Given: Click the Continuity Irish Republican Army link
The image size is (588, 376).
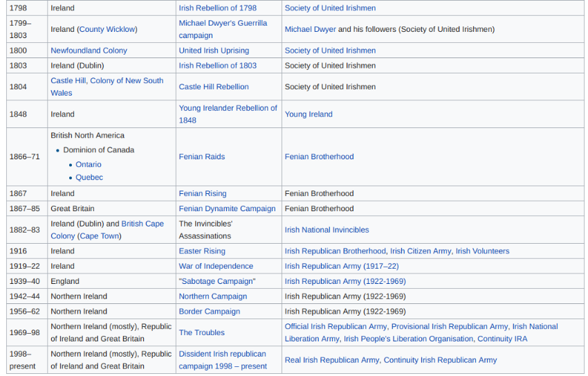Looking at the screenshot, I should (x=440, y=360).
